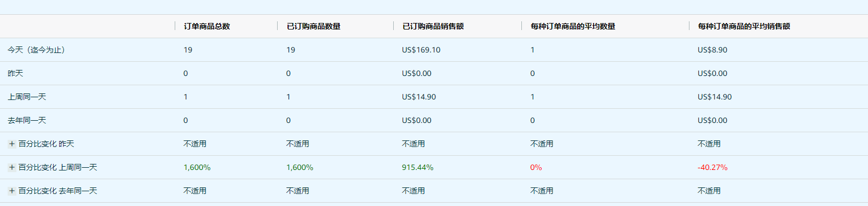Image resolution: width=868 pixels, height=206 pixels.
Task: Click the 上周同一天 row label
Action: (27, 97)
